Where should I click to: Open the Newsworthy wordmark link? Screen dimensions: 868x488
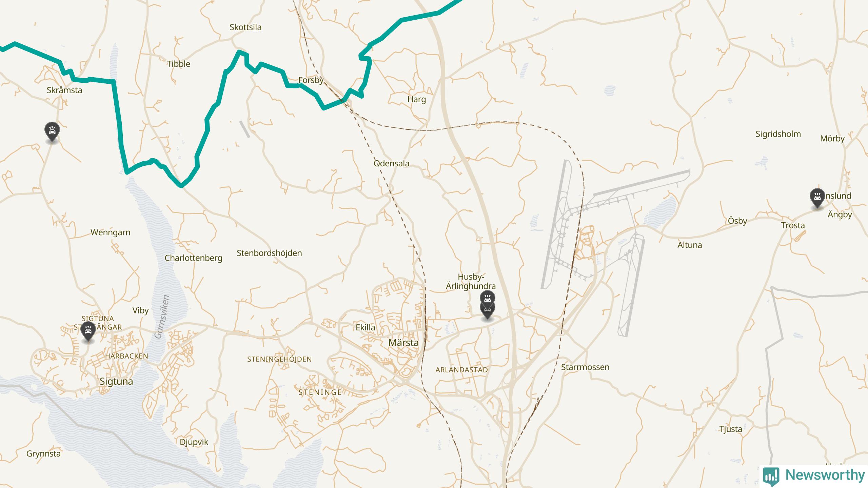coord(825,475)
